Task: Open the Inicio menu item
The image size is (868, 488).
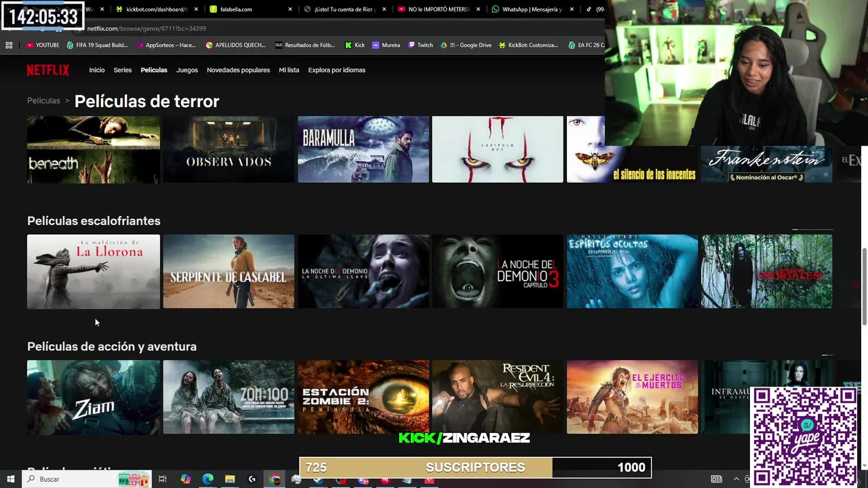Action: [x=97, y=70]
